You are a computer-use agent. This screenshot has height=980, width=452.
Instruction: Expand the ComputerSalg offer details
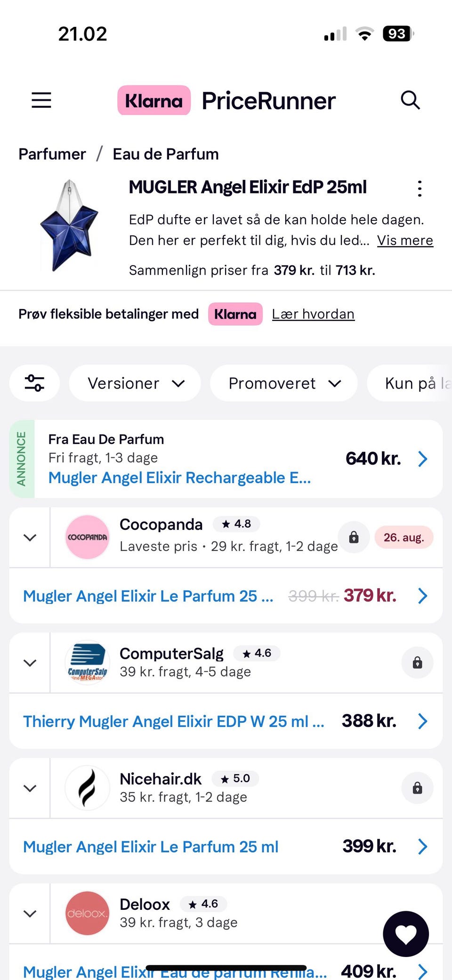point(30,663)
